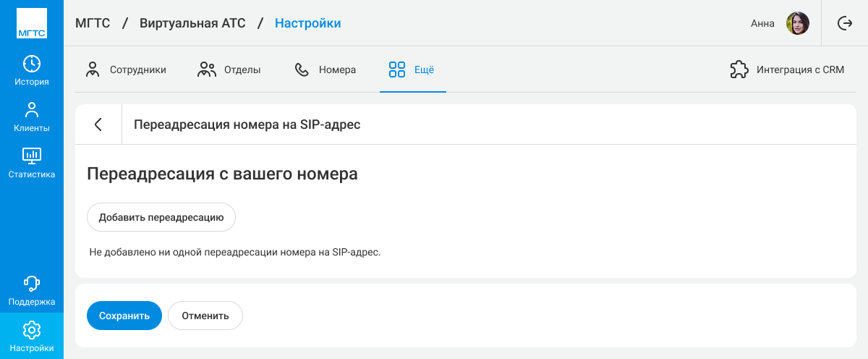Click the logout arrow icon
The height and width of the screenshot is (359, 868).
point(844,24)
